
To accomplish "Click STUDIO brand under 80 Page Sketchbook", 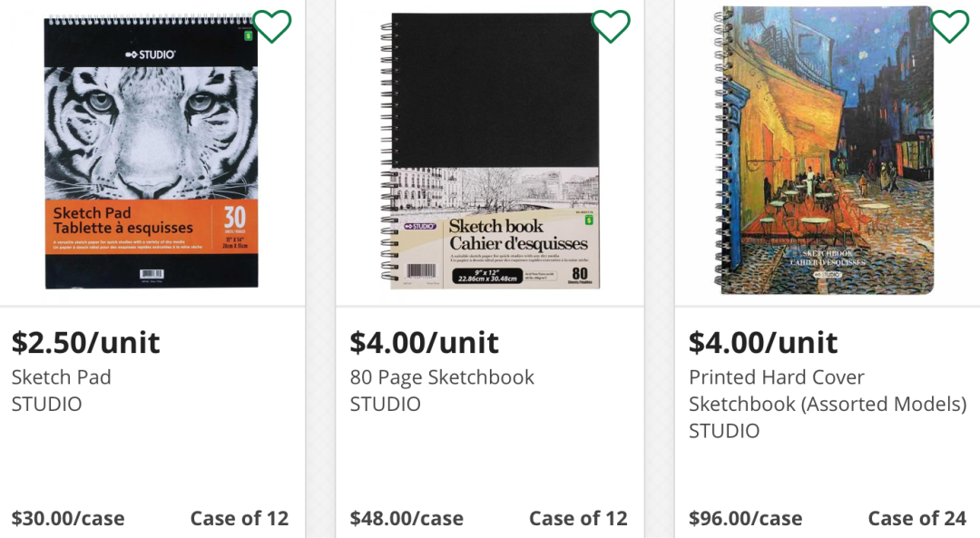I will click(x=385, y=404).
